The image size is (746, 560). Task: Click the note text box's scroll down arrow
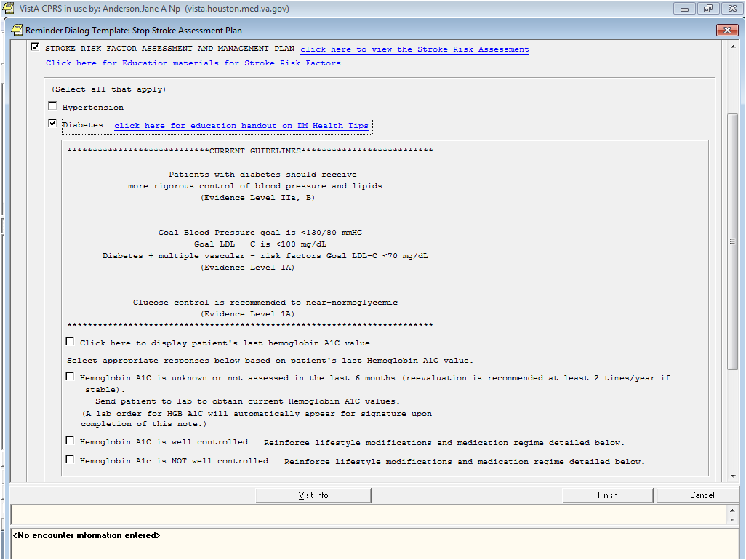coord(732,519)
